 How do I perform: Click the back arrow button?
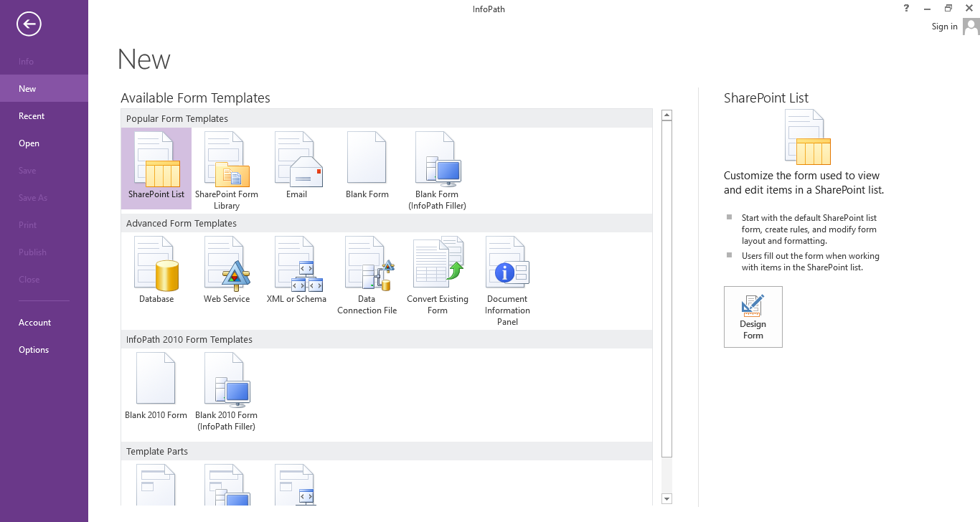click(29, 24)
